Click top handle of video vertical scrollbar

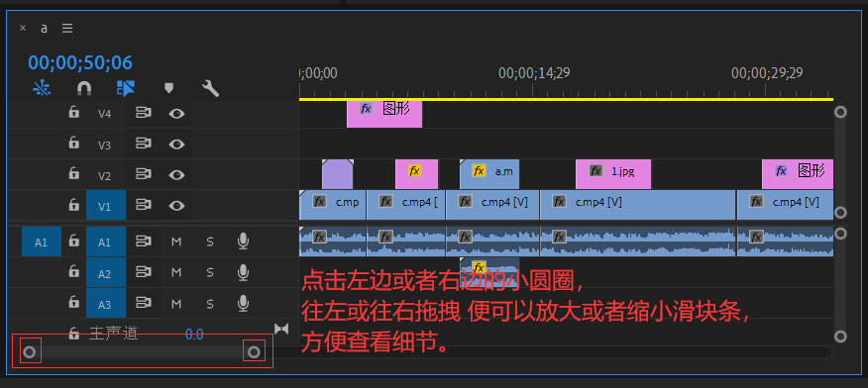[841, 112]
